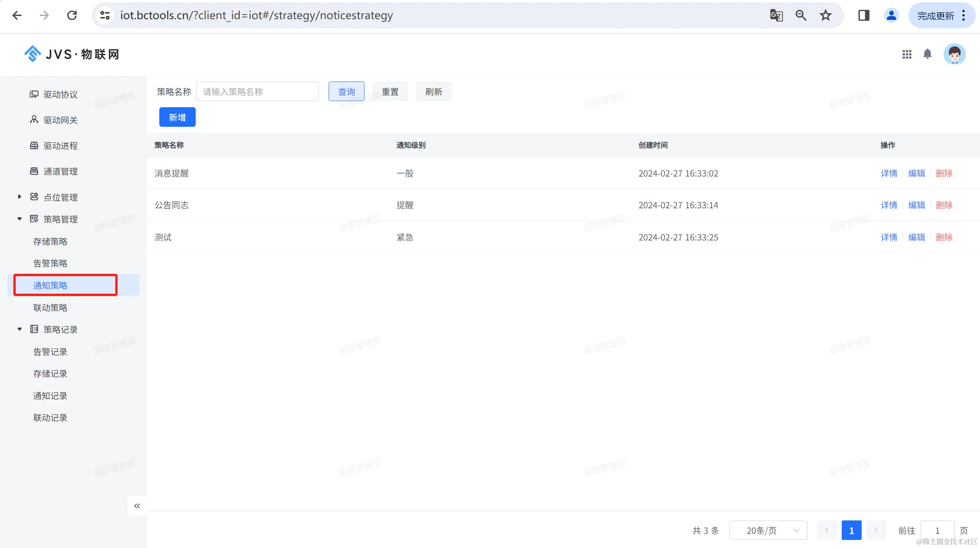Click the browser translate page icon
The image size is (980, 548).
click(x=776, y=15)
